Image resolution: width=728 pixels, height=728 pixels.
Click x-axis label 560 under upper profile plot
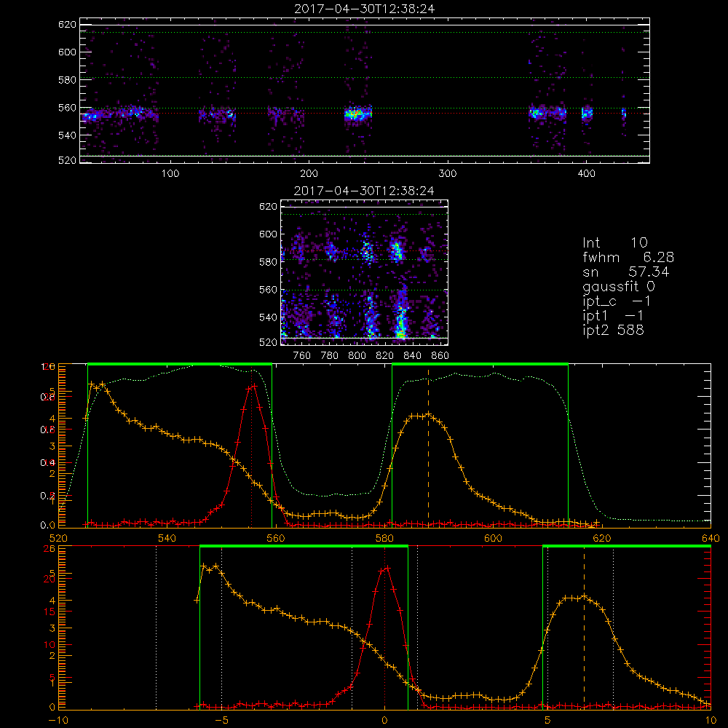276,538
